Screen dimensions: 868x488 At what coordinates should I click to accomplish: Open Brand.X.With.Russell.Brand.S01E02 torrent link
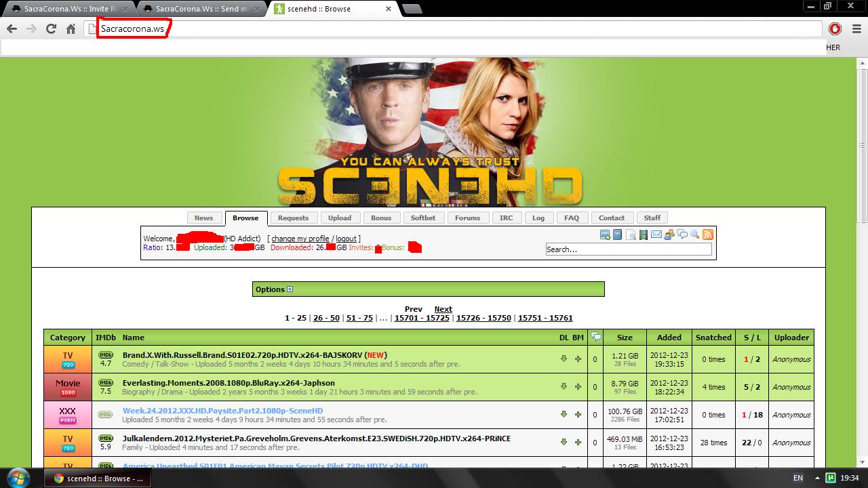243,355
